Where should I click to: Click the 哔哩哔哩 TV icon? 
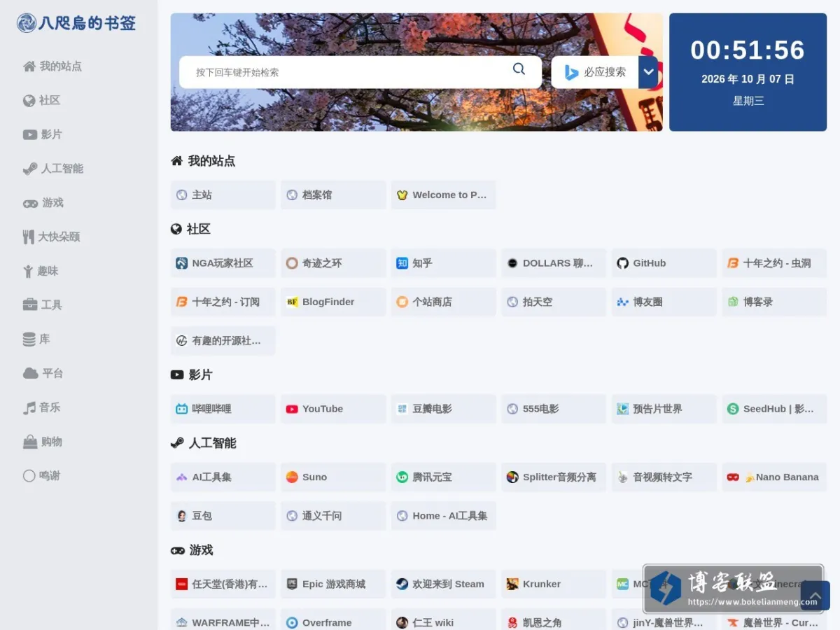pos(182,409)
